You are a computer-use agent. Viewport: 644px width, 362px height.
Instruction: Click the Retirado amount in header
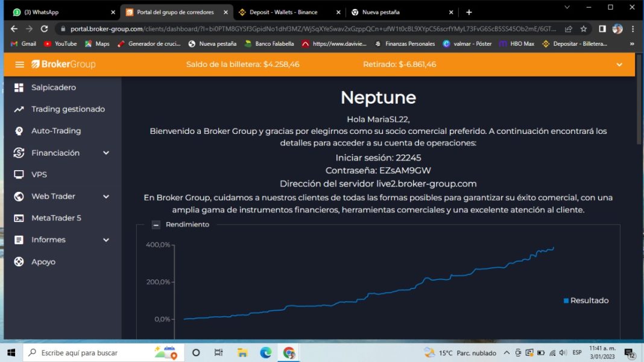pyautogui.click(x=417, y=65)
